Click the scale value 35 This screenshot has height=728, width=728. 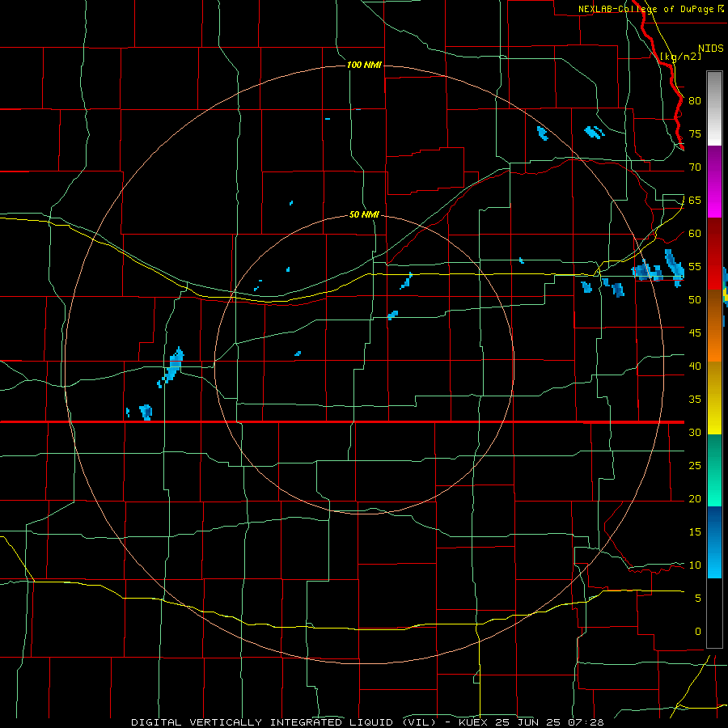point(695,400)
